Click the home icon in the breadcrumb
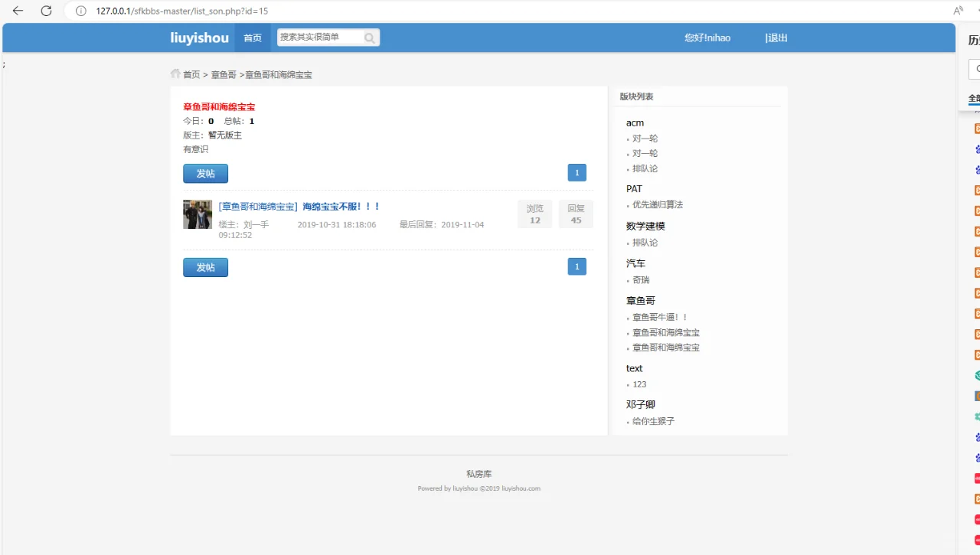The width and height of the screenshot is (980, 555). pyautogui.click(x=175, y=73)
